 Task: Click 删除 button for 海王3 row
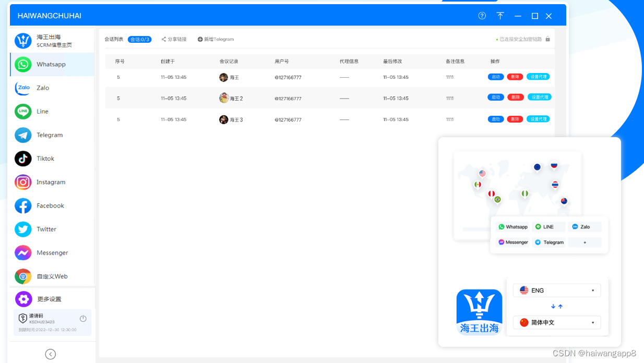click(515, 119)
